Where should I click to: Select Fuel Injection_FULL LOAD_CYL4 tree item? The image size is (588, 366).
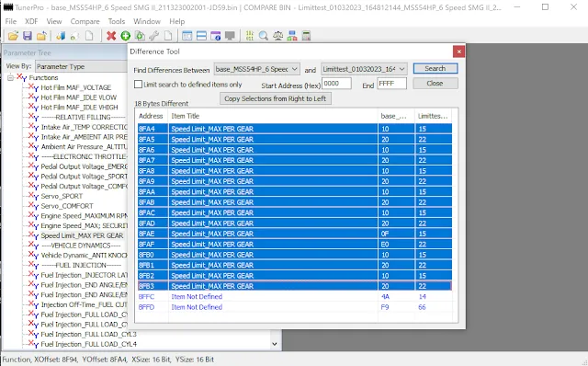coord(88,344)
